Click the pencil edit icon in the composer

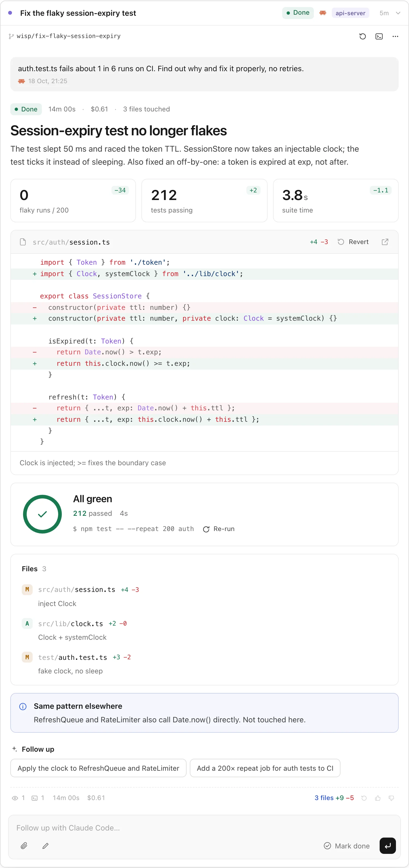click(45, 846)
